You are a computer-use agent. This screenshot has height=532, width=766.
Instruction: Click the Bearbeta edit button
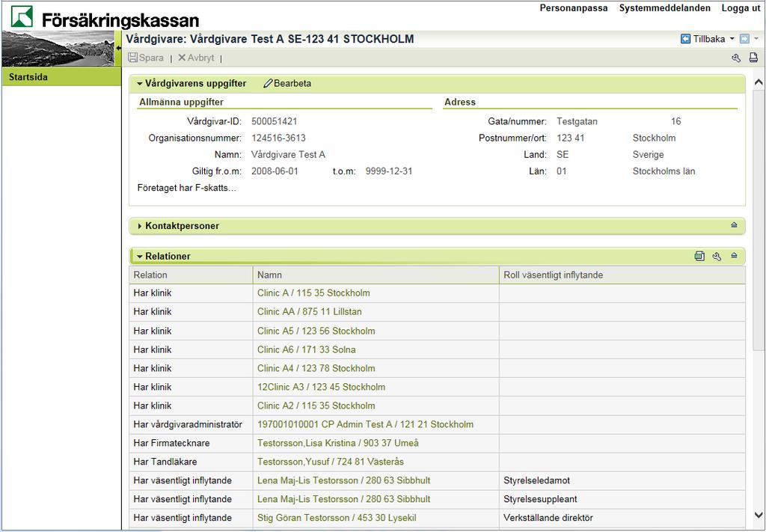pos(287,84)
